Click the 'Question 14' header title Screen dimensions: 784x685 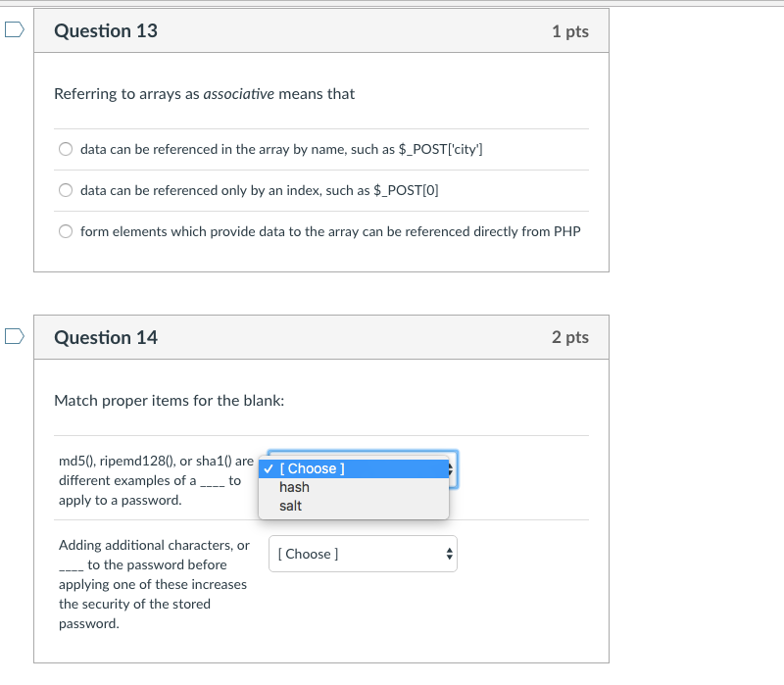[x=106, y=336]
